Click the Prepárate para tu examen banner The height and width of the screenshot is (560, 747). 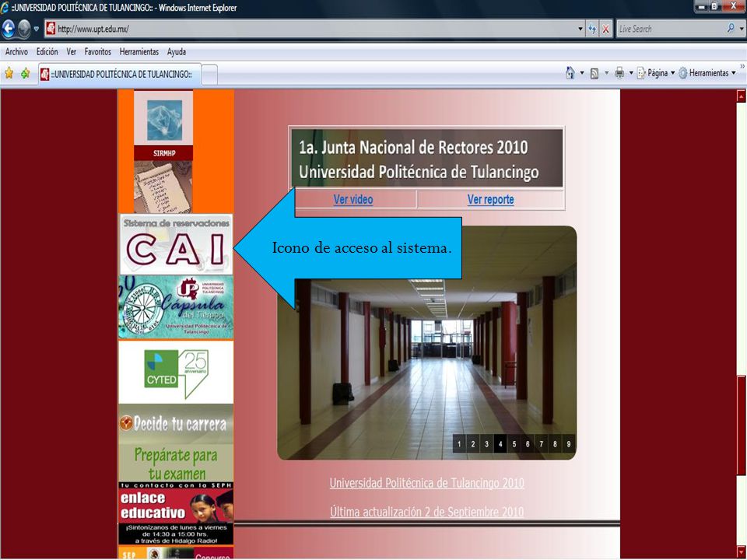[x=176, y=463]
